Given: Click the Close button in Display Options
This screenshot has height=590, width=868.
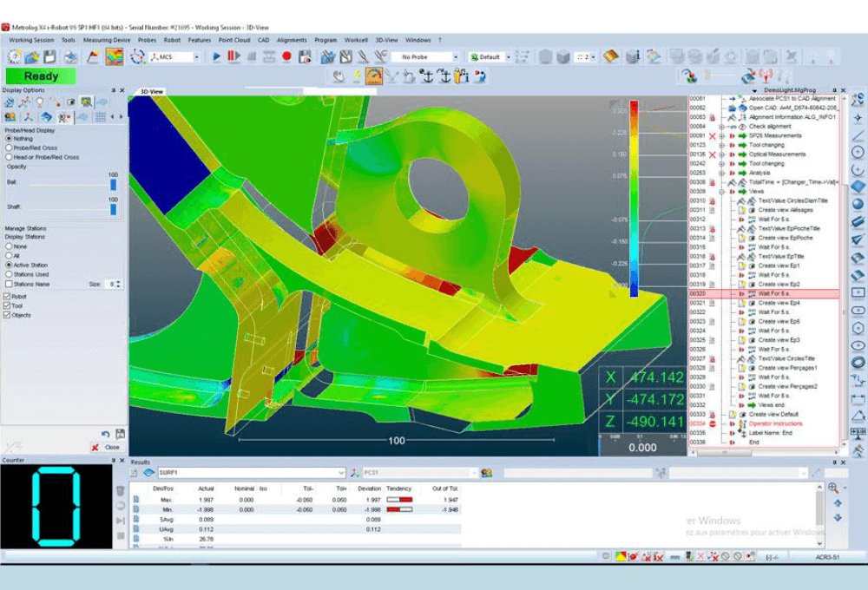Looking at the screenshot, I should 107,447.
